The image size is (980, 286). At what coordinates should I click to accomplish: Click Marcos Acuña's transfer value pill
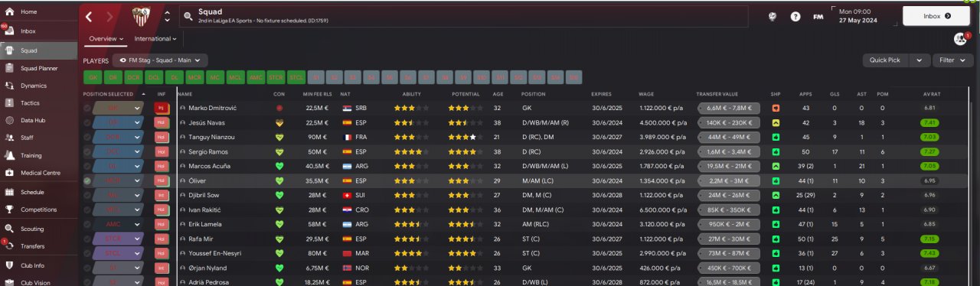click(x=729, y=166)
